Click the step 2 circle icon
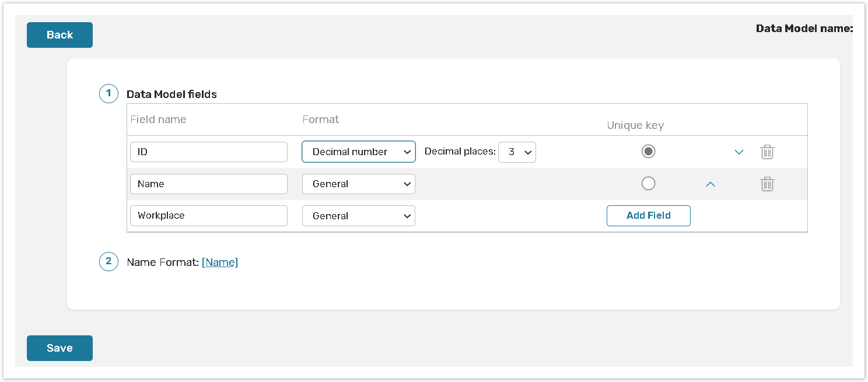 pyautogui.click(x=108, y=261)
